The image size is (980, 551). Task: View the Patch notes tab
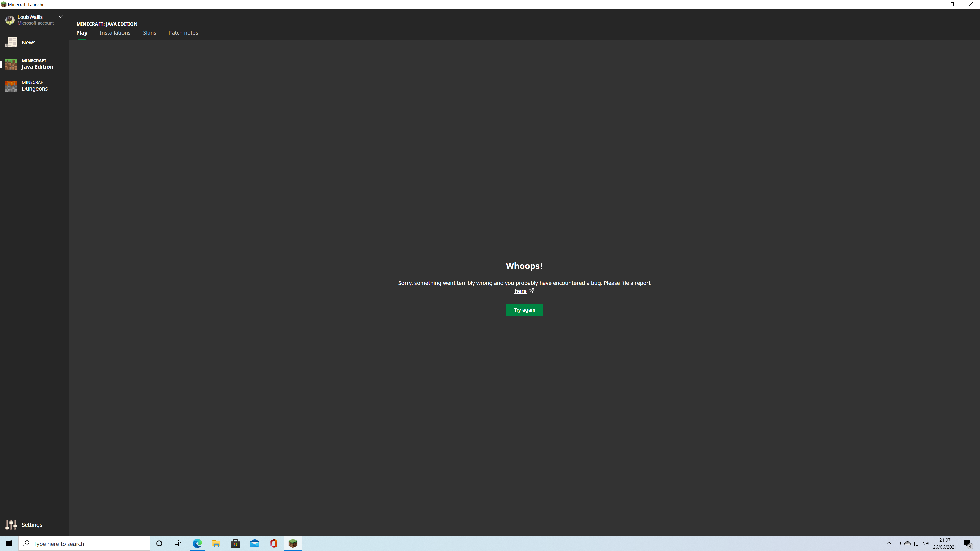pyautogui.click(x=183, y=33)
